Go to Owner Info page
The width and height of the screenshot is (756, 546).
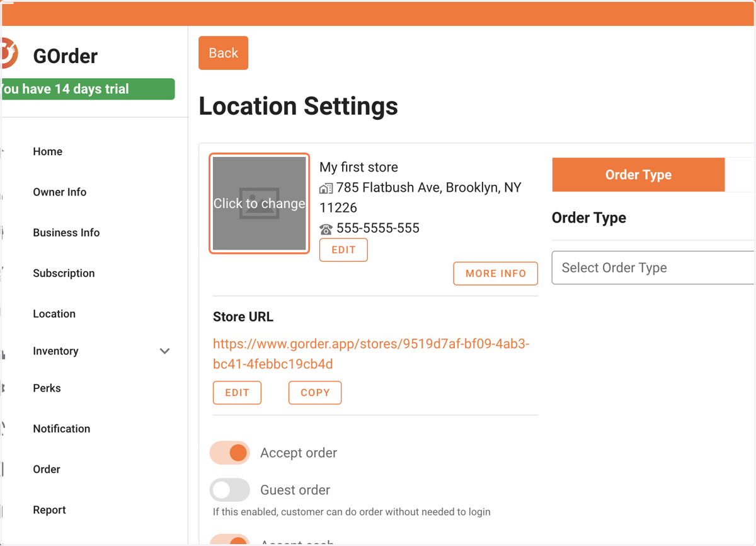coord(60,192)
